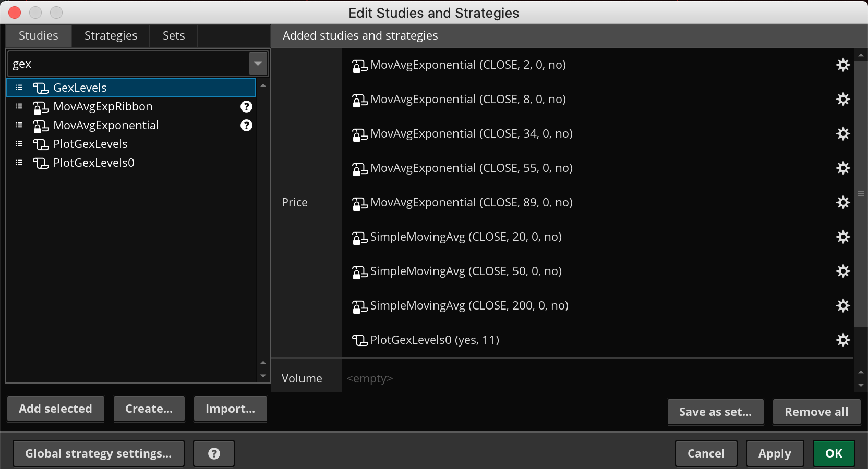Switch to the Strategies tab
The image size is (868, 469).
[x=111, y=35]
